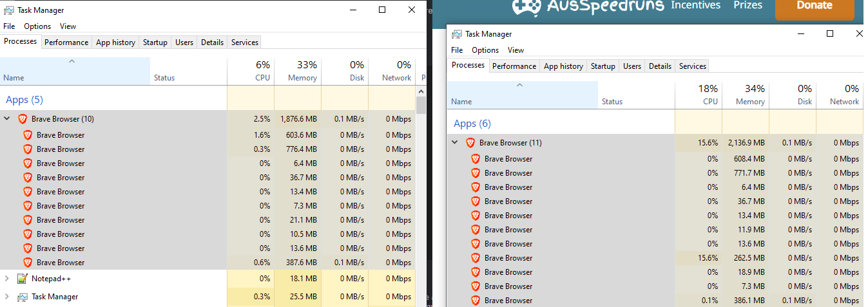Click the Brave icon in the right window's 18.9 MB row
868x307 pixels.
[x=476, y=272]
